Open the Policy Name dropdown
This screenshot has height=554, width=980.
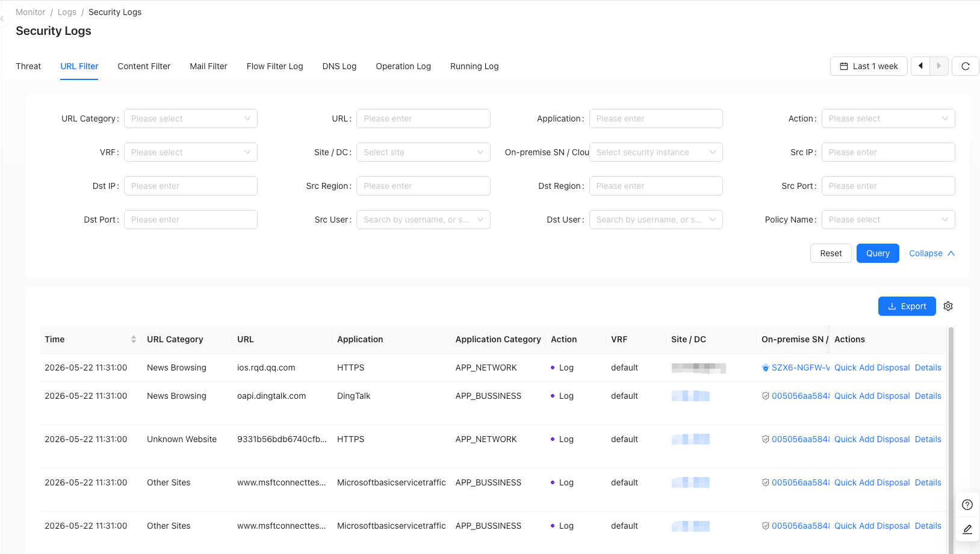(x=888, y=220)
